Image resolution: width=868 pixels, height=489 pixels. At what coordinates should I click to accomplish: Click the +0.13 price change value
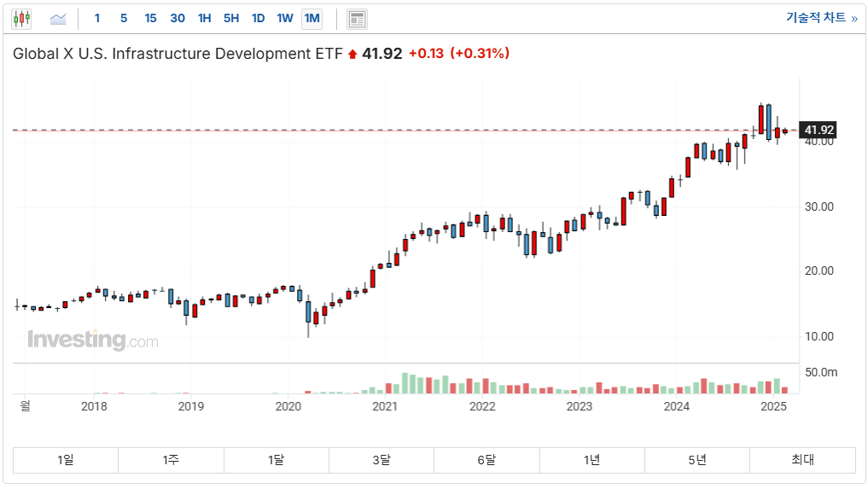(x=426, y=53)
